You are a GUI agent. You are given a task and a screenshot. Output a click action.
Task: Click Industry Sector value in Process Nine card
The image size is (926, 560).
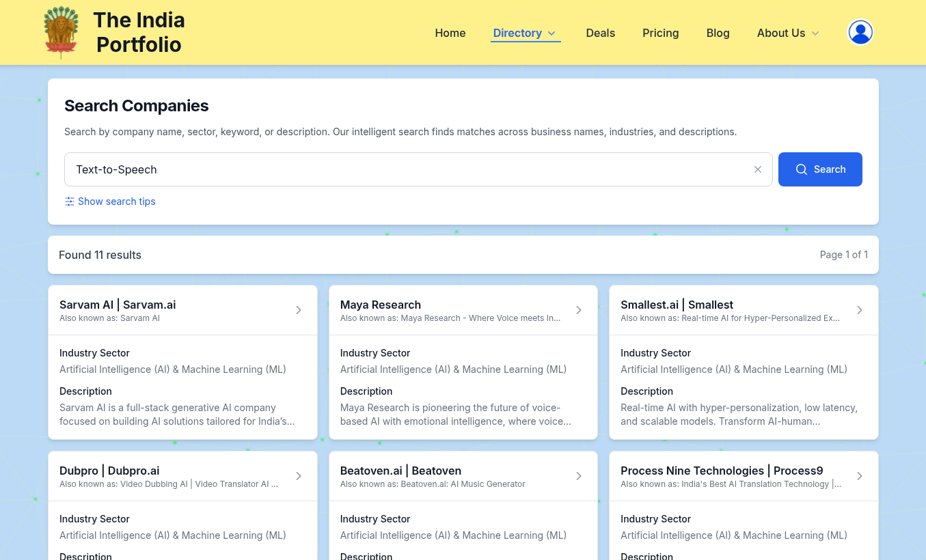(x=734, y=535)
